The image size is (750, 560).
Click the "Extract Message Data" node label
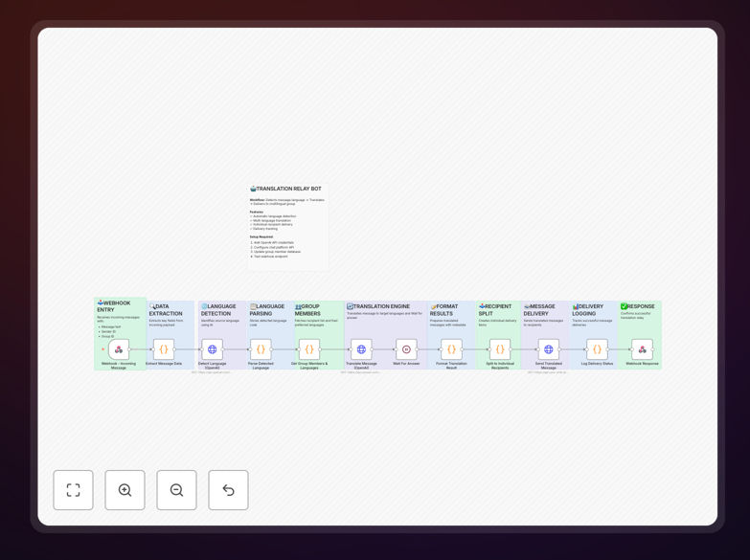point(164,364)
